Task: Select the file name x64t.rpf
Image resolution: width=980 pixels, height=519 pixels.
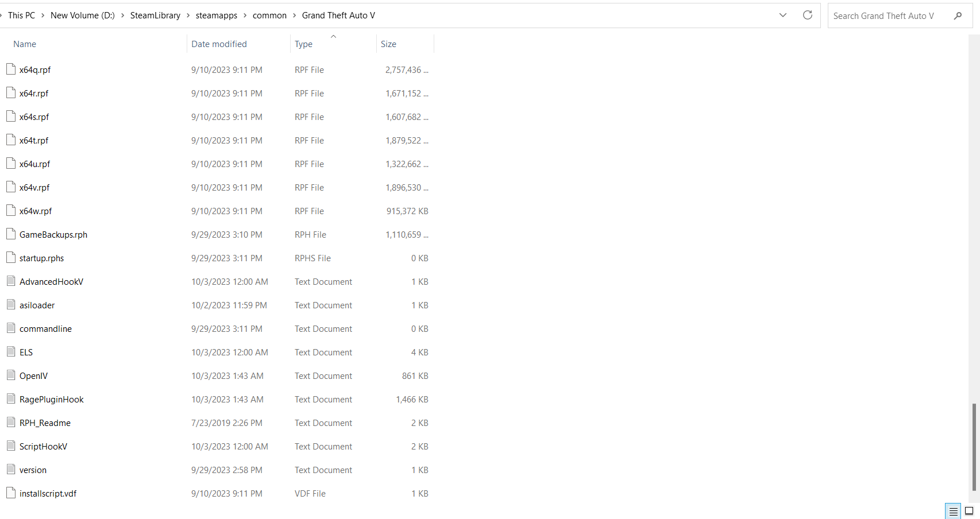Action: click(34, 141)
